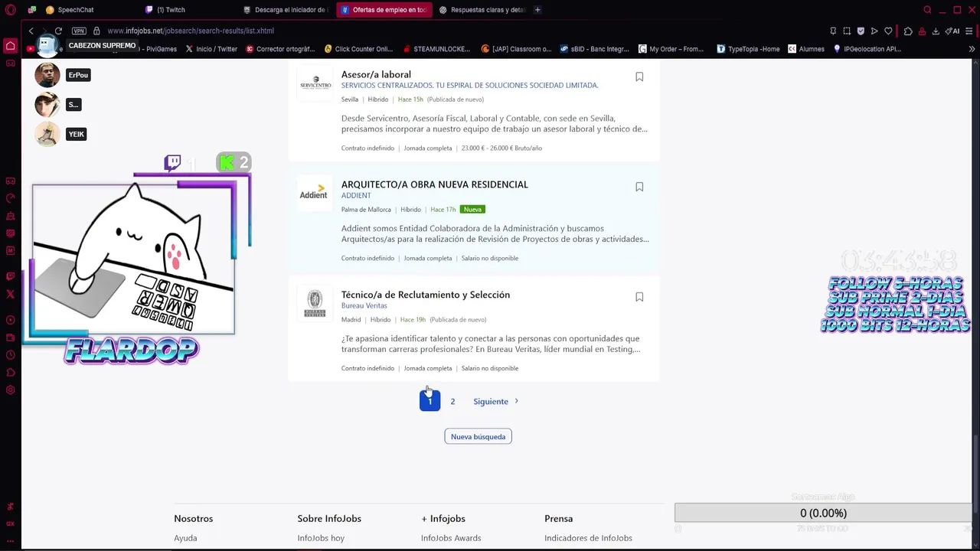Open the IPGeolocation API bookmark

click(867, 49)
